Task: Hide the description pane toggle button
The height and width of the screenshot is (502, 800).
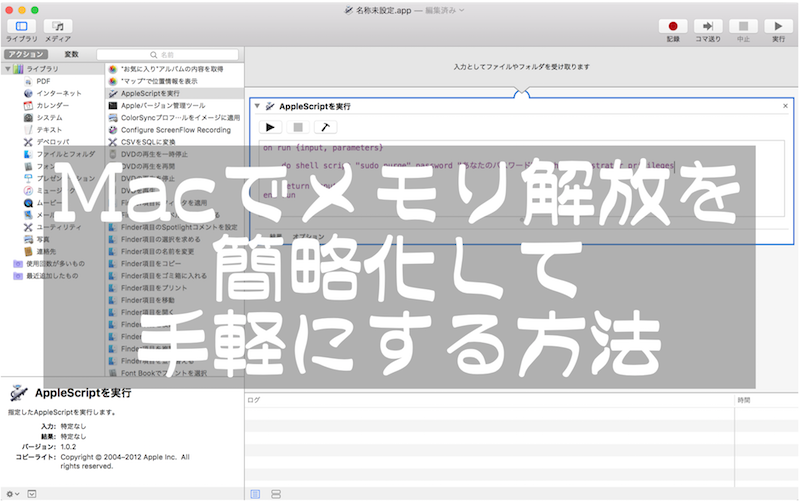Action: (32, 494)
